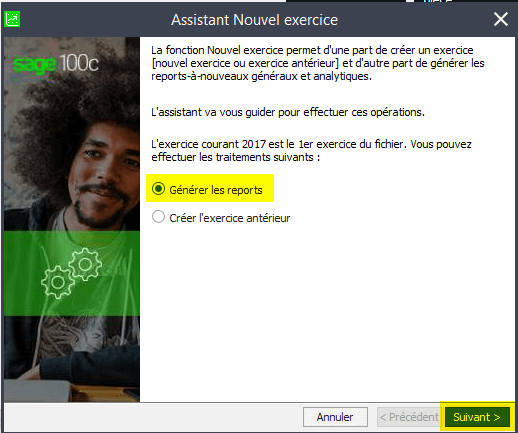The height and width of the screenshot is (433, 518).
Task: Click the upper-right gear icon
Action: click(85, 264)
